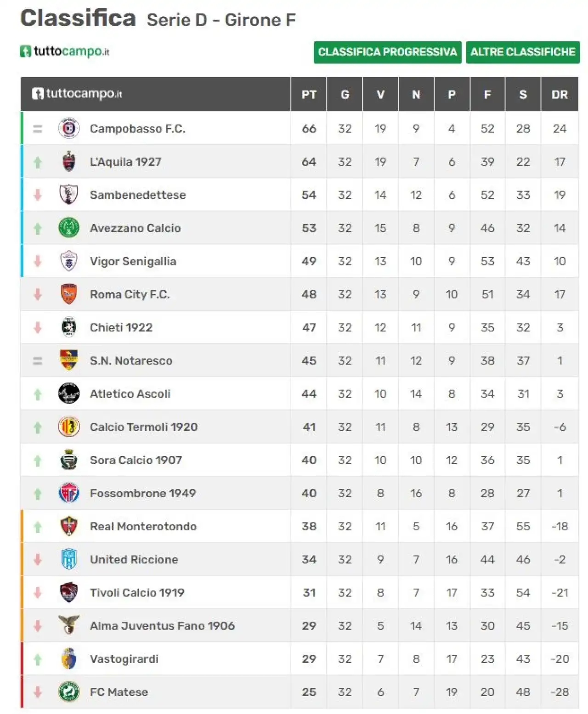The image size is (588, 714).
Task: Click the Alma Juventus Fano eagle crest
Action: click(x=69, y=625)
